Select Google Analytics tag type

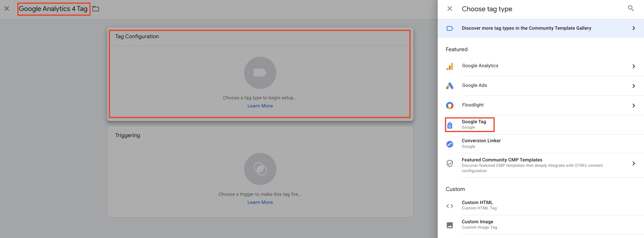point(541,66)
